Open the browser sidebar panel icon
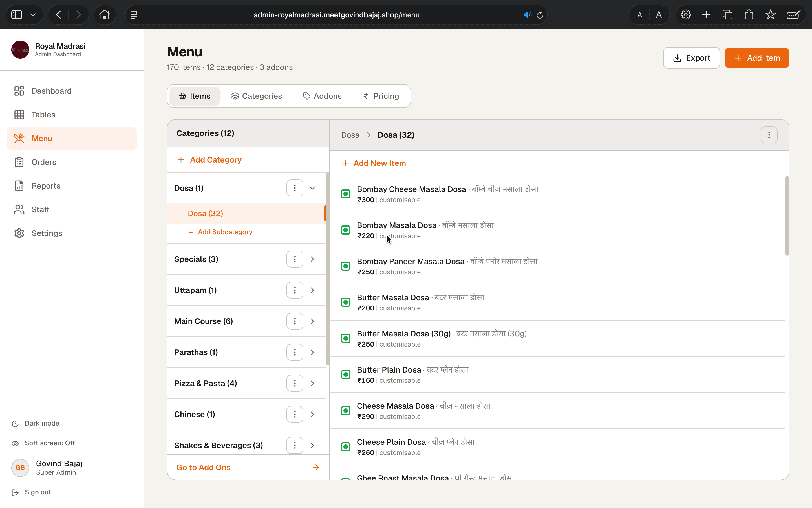 17,15
